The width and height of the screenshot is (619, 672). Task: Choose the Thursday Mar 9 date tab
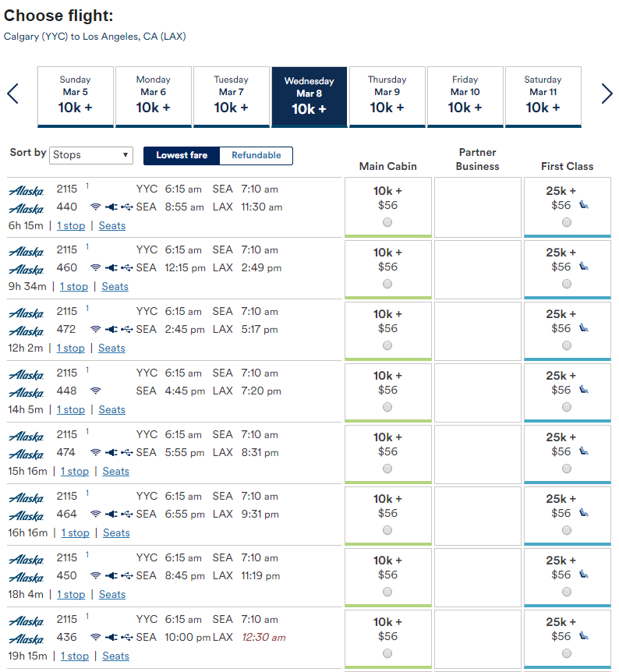tap(387, 97)
